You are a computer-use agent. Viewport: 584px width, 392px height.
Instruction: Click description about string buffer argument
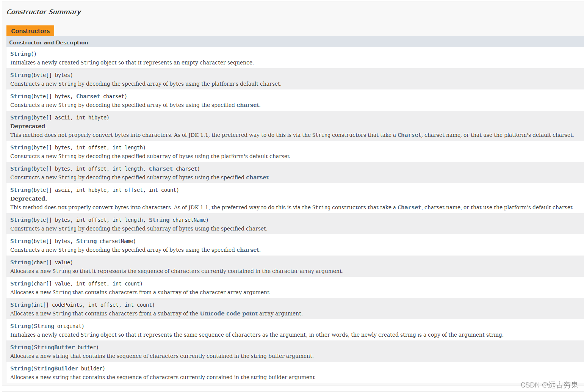click(x=162, y=356)
